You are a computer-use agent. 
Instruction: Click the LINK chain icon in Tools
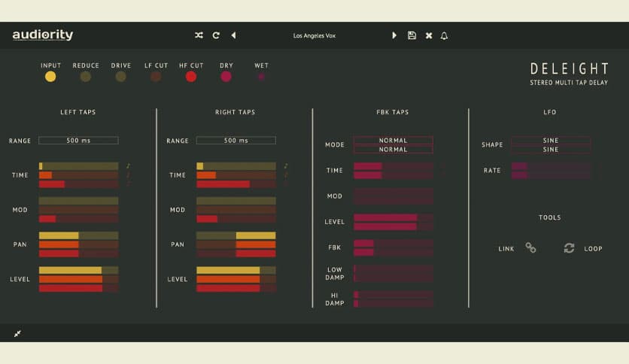(x=530, y=247)
